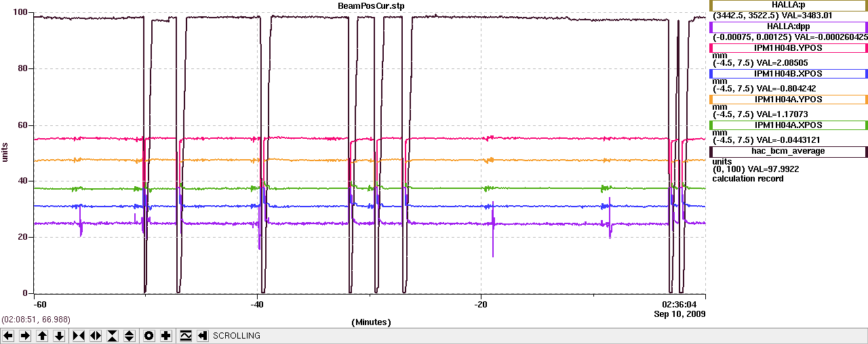Viewport: 868px width, 344px height.
Task: Click the 60 y-axis tick label
Action: [x=23, y=125]
